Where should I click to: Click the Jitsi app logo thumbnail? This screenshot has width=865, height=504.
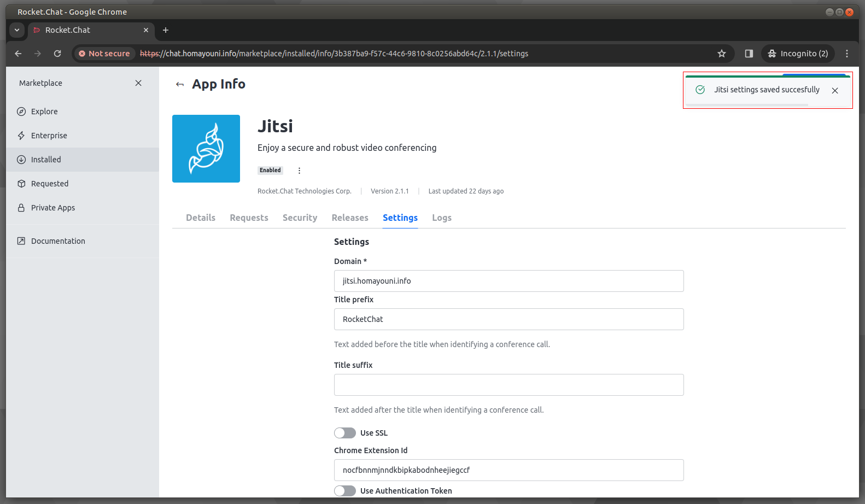[206, 149]
